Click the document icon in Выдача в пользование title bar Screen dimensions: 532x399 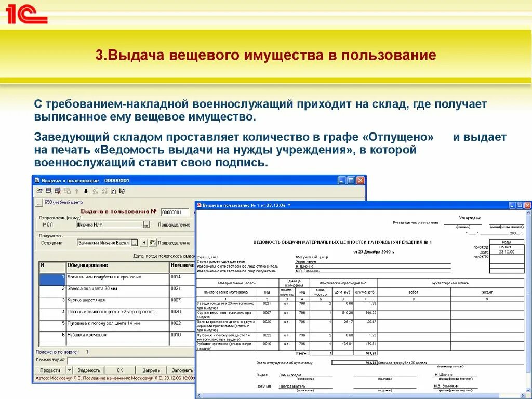(x=37, y=180)
